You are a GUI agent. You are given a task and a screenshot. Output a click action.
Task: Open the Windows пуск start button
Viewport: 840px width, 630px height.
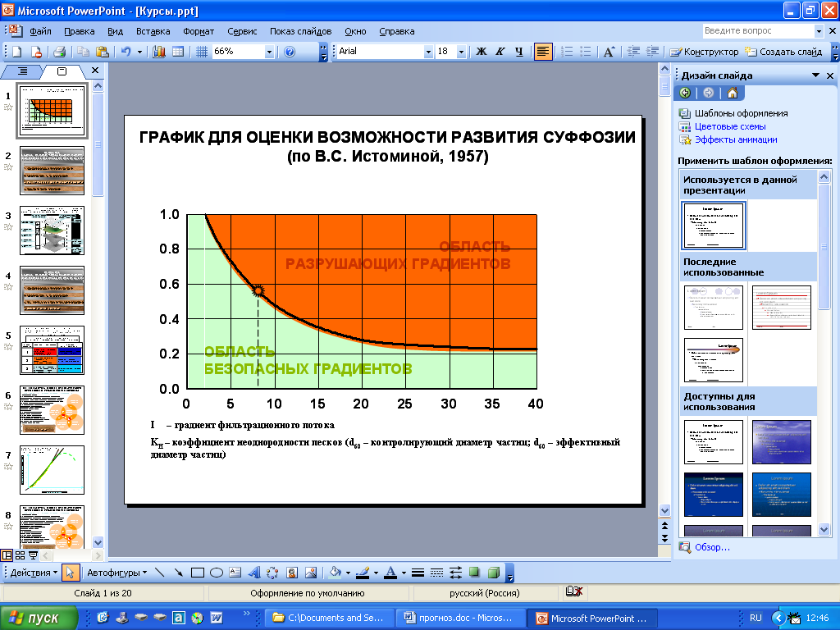coord(39,618)
